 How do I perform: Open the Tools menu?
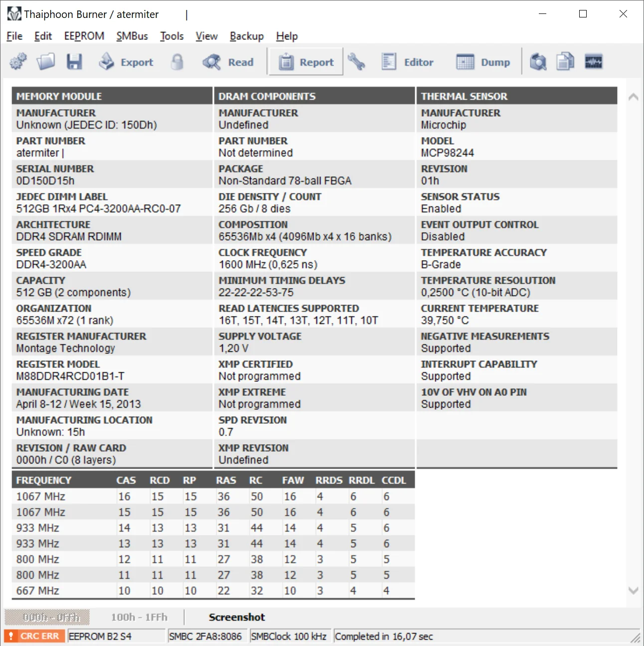172,36
